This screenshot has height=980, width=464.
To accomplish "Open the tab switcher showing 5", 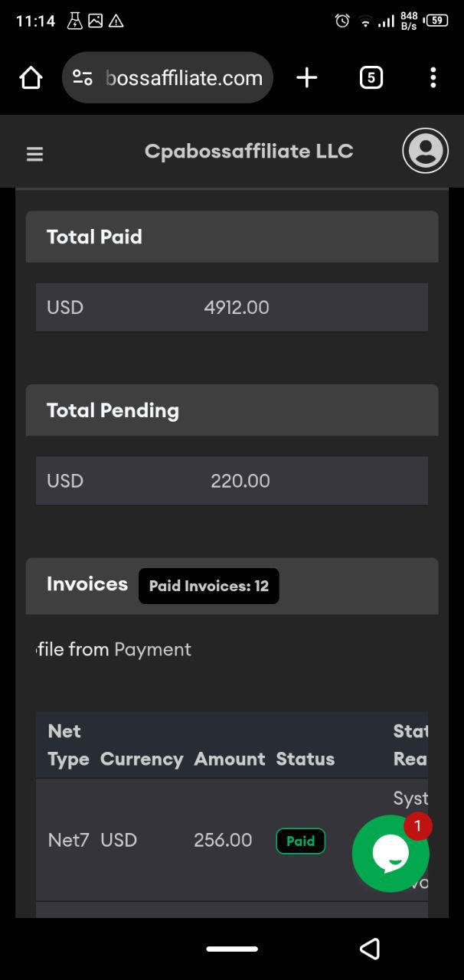I will coord(371,77).
